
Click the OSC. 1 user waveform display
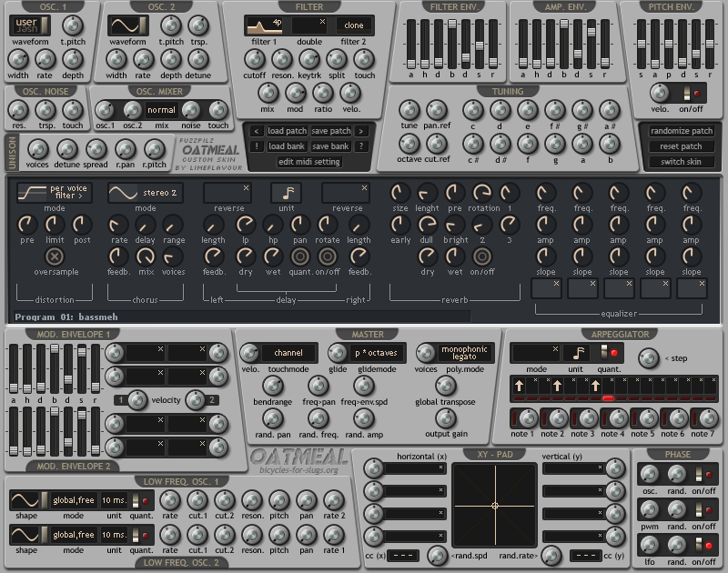click(30, 25)
